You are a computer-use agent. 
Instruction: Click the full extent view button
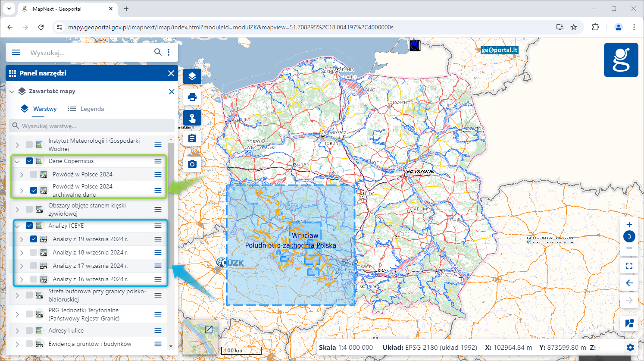click(x=629, y=266)
